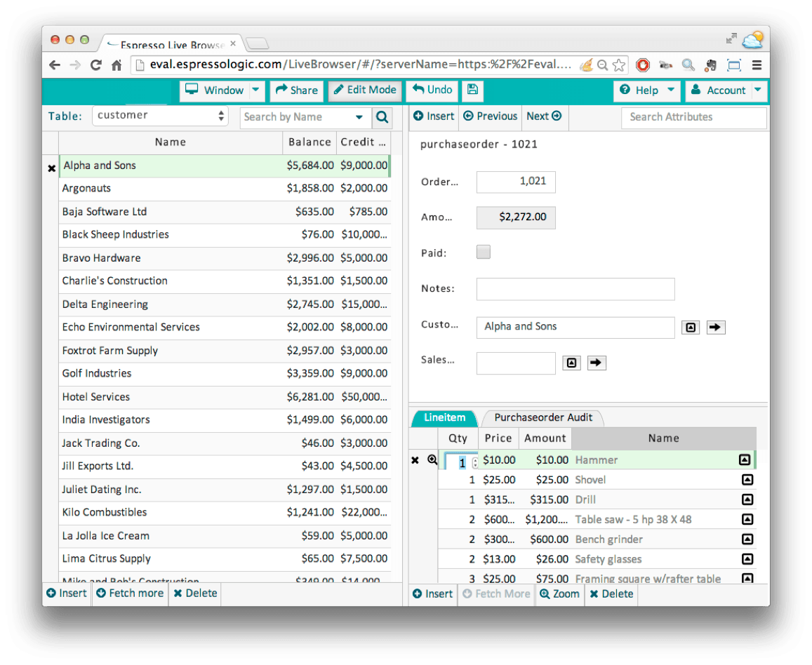Click the lookup icon on the Shovel row
The image size is (812, 665).
747,480
